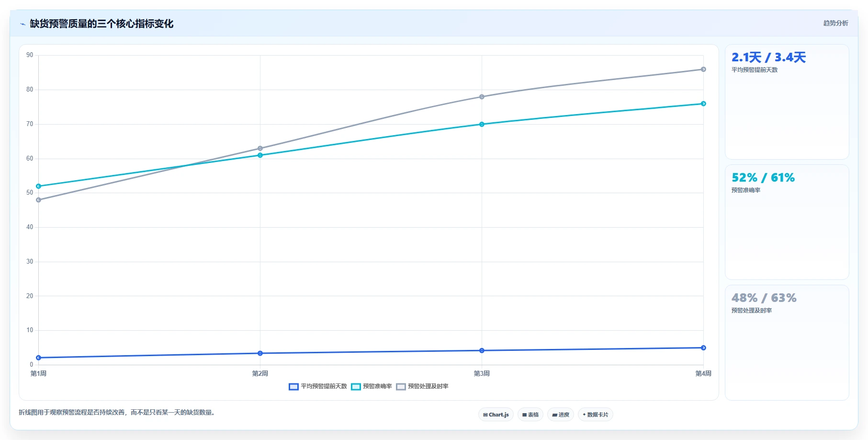Viewport: 868px width, 440px height.
Task: Click the 第4周 x-axis label
Action: (703, 373)
